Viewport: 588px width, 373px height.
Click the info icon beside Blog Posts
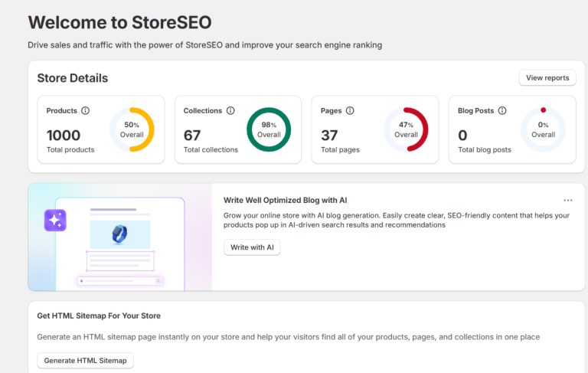[x=502, y=111]
